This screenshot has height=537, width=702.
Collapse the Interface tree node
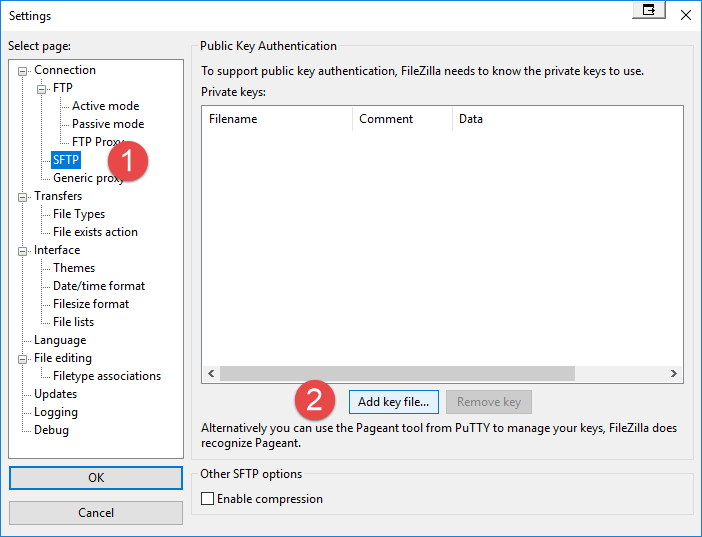(x=24, y=250)
